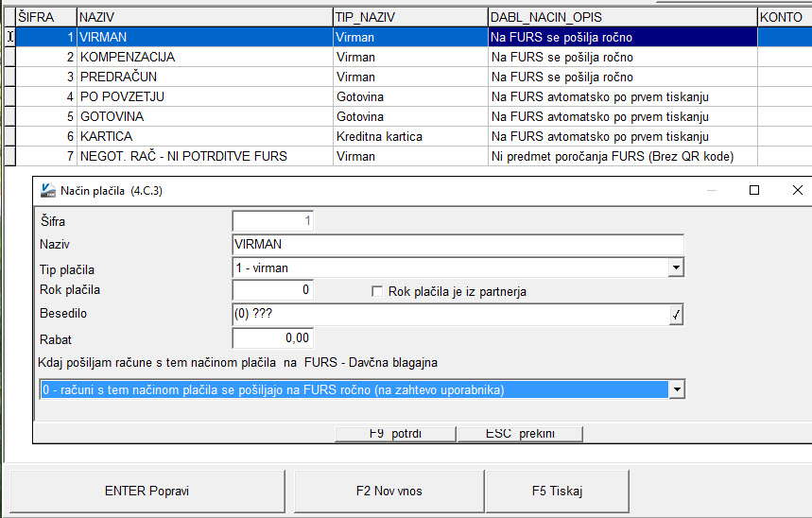Image resolution: width=812 pixels, height=518 pixels.
Task: Click the Rok plačila number field
Action: pos(272,290)
